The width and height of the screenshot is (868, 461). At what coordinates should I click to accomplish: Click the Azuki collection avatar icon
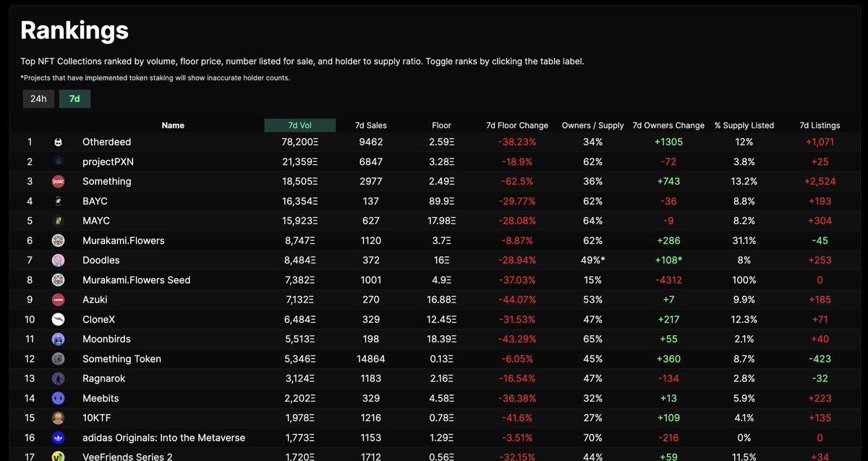click(58, 300)
